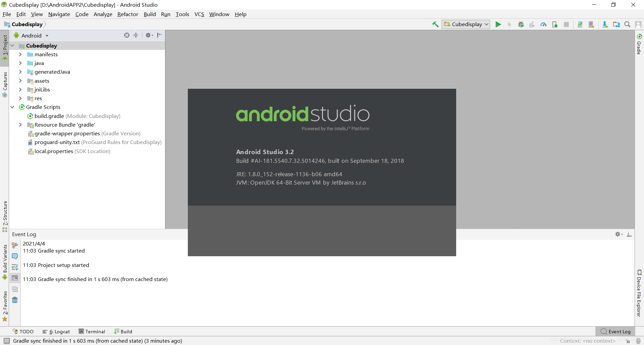Open the TODO tool window
Screen dimensions: 644x345
(23, 332)
